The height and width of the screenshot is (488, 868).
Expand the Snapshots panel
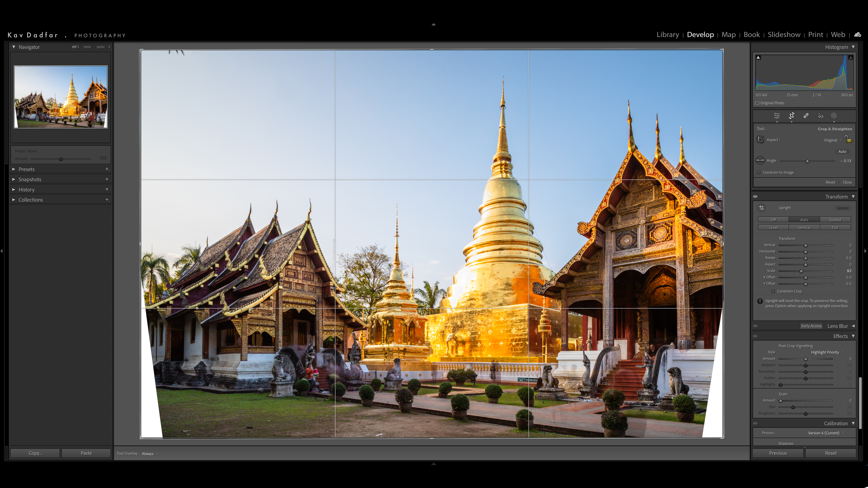tap(14, 179)
